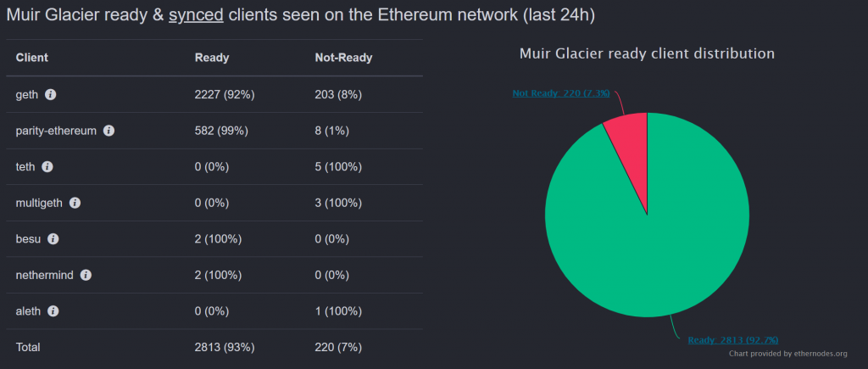The width and height of the screenshot is (868, 369).
Task: Click the parity-ethereum not-ready value 8 (1%)
Action: (x=334, y=131)
